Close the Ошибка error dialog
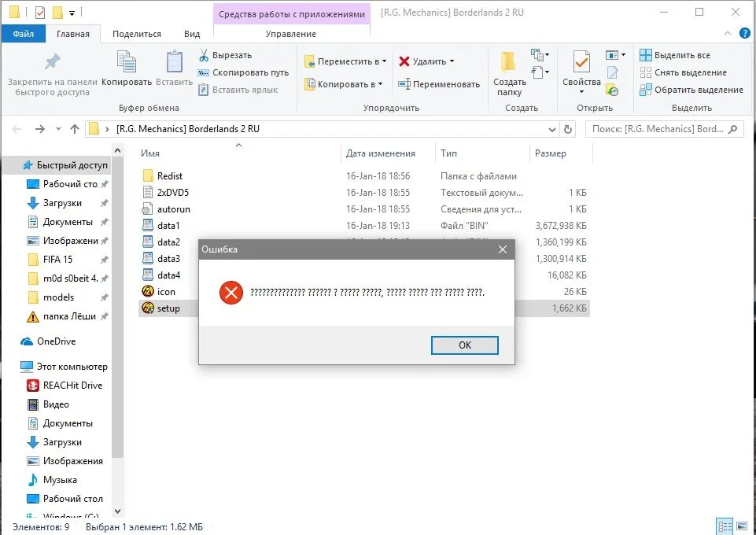The height and width of the screenshot is (535, 756). (503, 249)
